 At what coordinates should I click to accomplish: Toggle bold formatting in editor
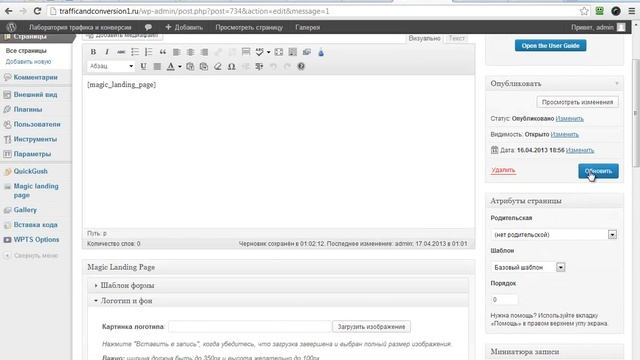point(93,52)
